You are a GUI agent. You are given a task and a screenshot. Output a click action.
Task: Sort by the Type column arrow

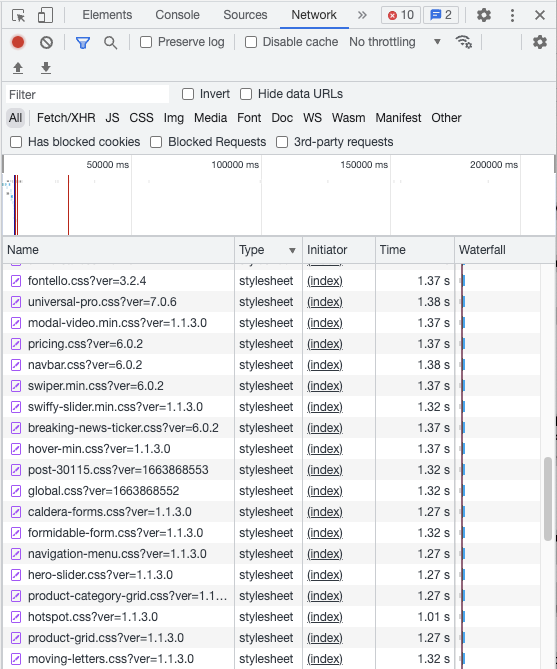(292, 250)
